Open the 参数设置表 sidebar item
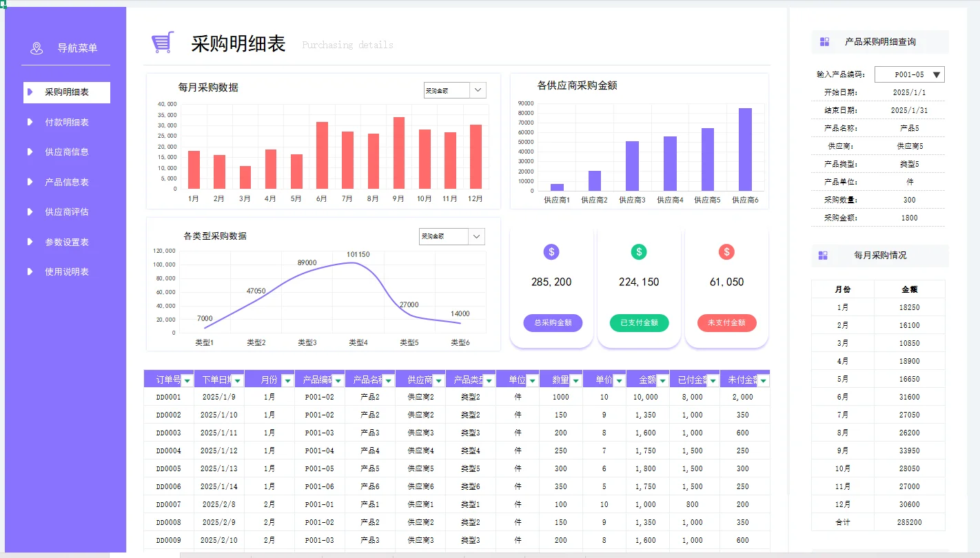 [65, 242]
